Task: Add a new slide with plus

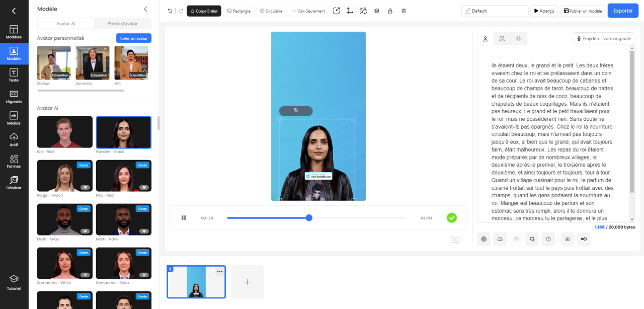Action: click(x=247, y=282)
